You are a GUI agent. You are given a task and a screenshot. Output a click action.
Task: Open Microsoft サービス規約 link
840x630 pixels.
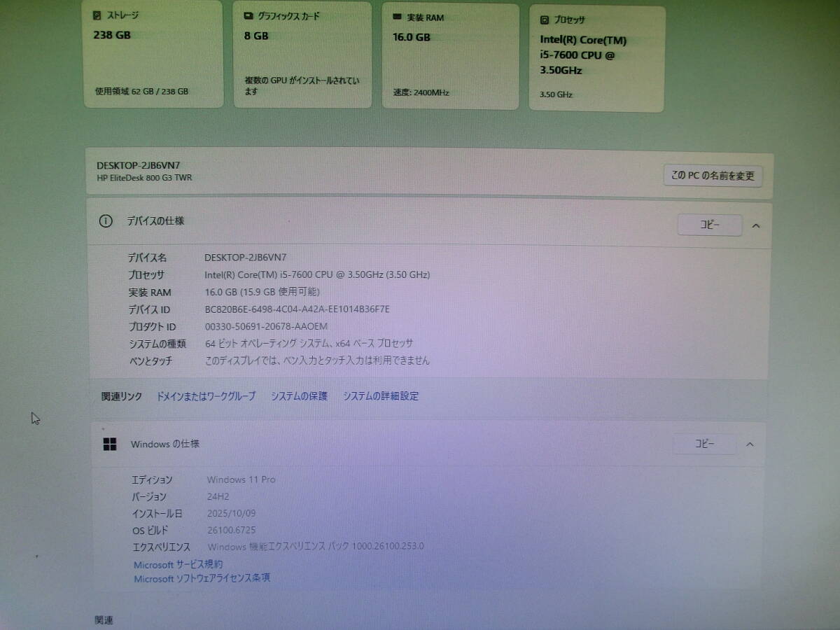click(178, 564)
